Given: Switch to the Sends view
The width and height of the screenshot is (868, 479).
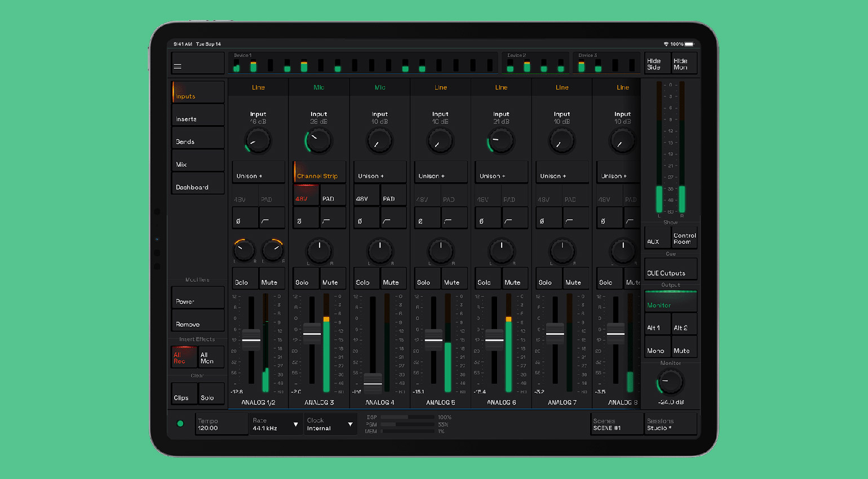Looking at the screenshot, I should point(198,139).
